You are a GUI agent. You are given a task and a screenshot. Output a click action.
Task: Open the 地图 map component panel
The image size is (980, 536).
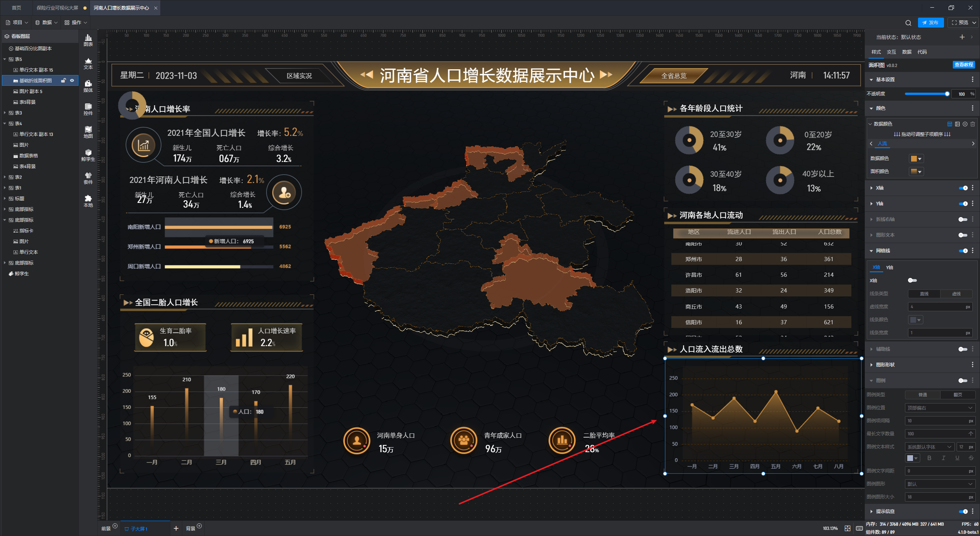click(88, 132)
